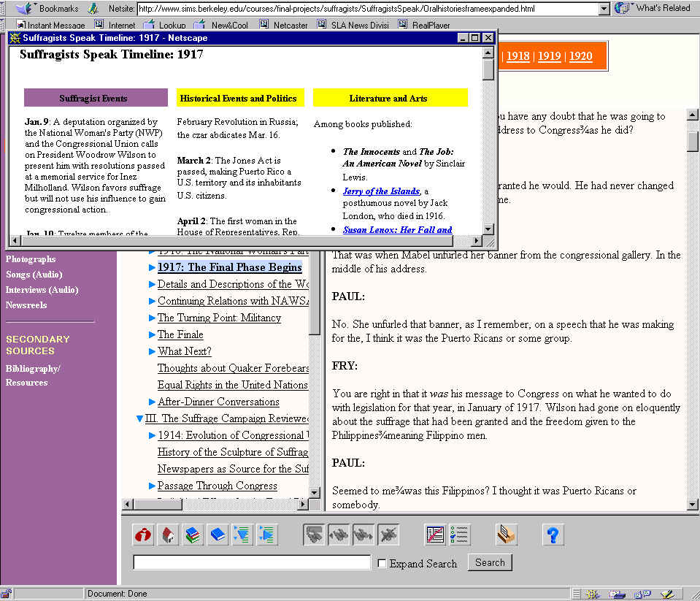Open Equal Rights in the United Nations link
The height and width of the screenshot is (601, 700).
coord(233,386)
